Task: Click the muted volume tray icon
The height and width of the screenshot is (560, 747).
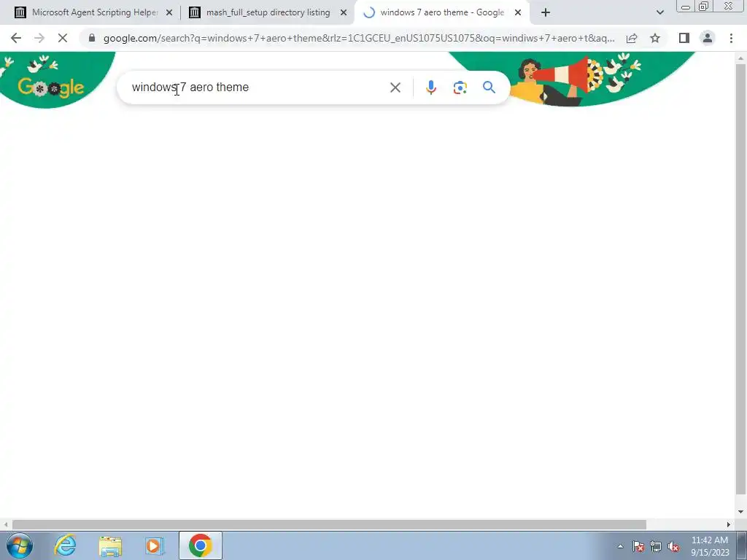Action: 673,547
